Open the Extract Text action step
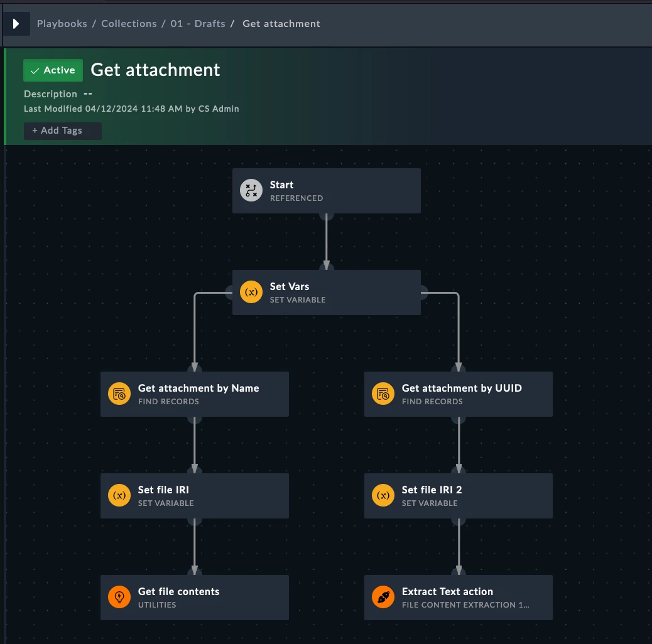Viewport: 652px width, 644px height. tap(459, 598)
